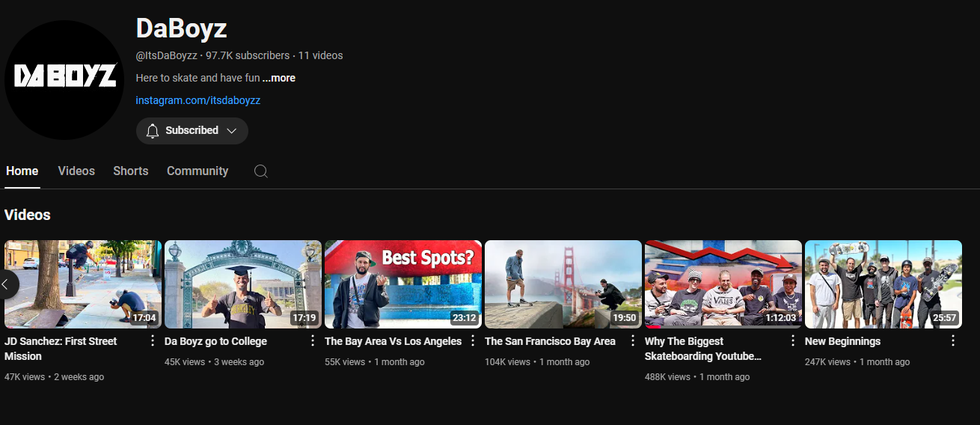Play the 1:12:03 group couch thumbnail

click(723, 284)
